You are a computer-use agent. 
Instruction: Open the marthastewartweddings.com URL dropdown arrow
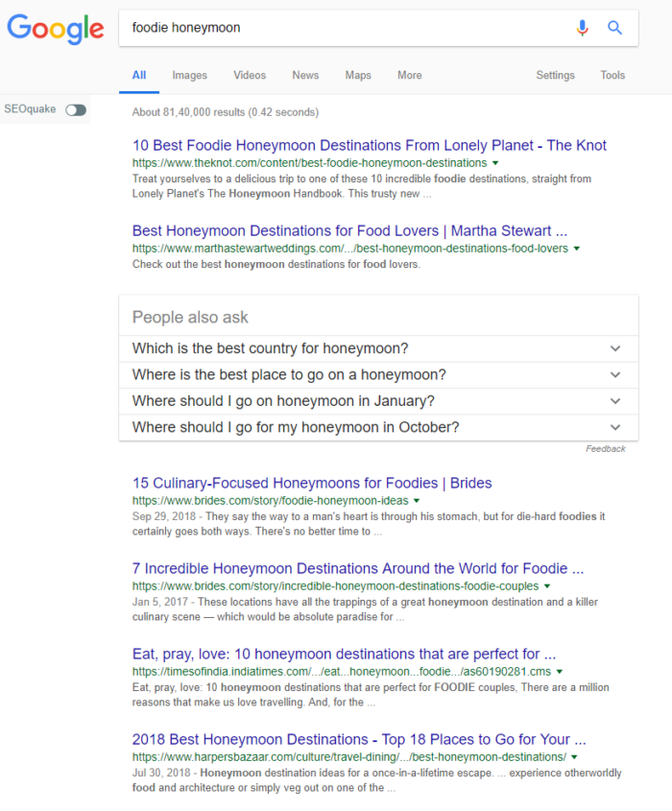click(577, 249)
